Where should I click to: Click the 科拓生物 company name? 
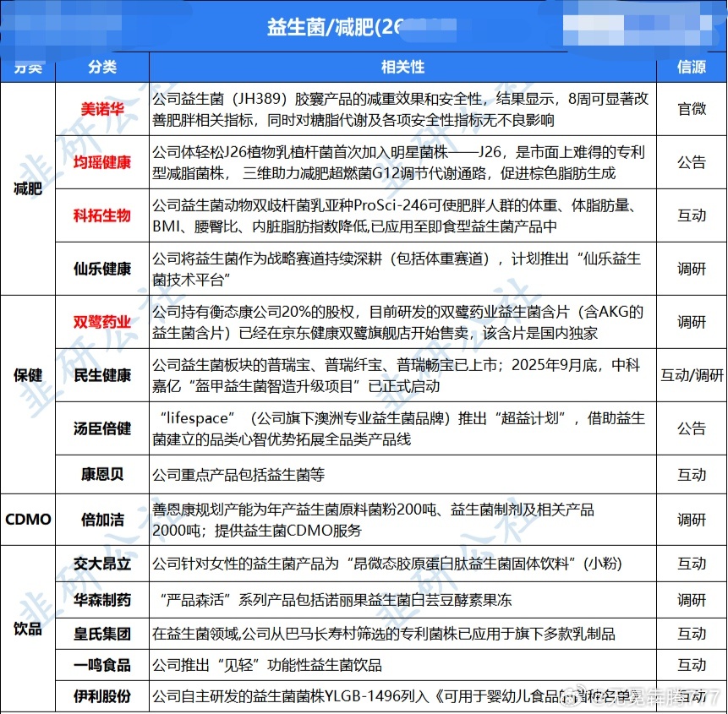tap(102, 215)
